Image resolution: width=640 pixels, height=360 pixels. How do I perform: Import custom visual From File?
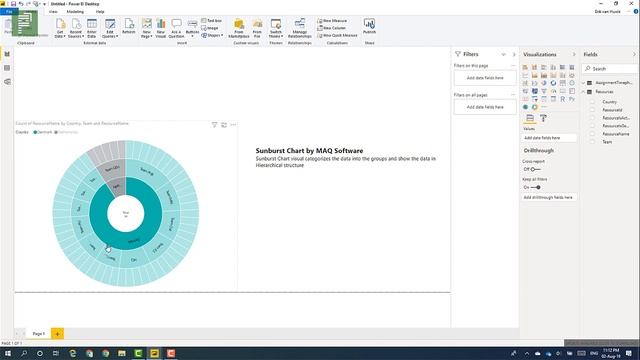click(257, 28)
